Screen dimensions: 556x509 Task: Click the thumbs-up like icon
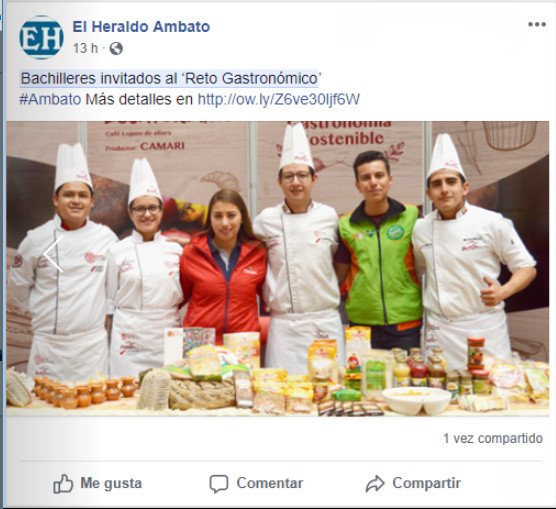coord(63,483)
